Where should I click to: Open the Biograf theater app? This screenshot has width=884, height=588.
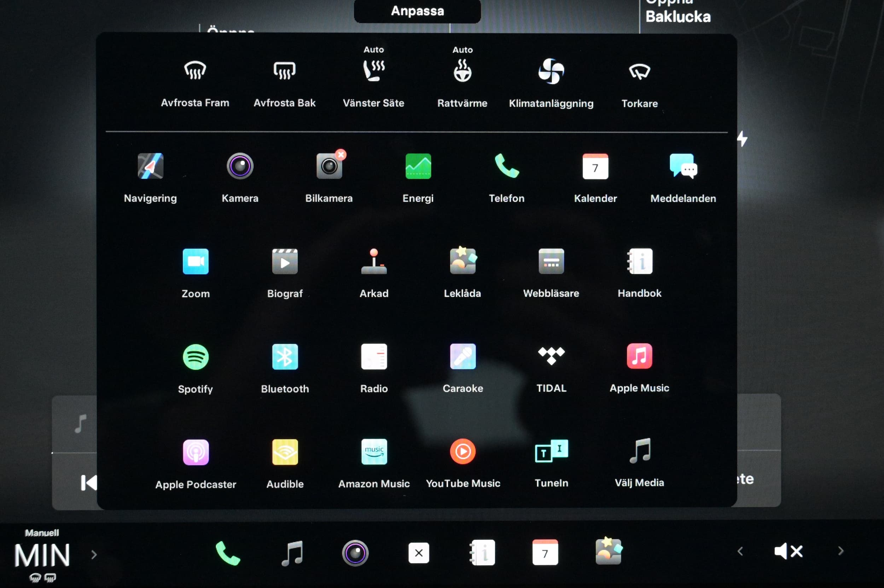(x=285, y=261)
